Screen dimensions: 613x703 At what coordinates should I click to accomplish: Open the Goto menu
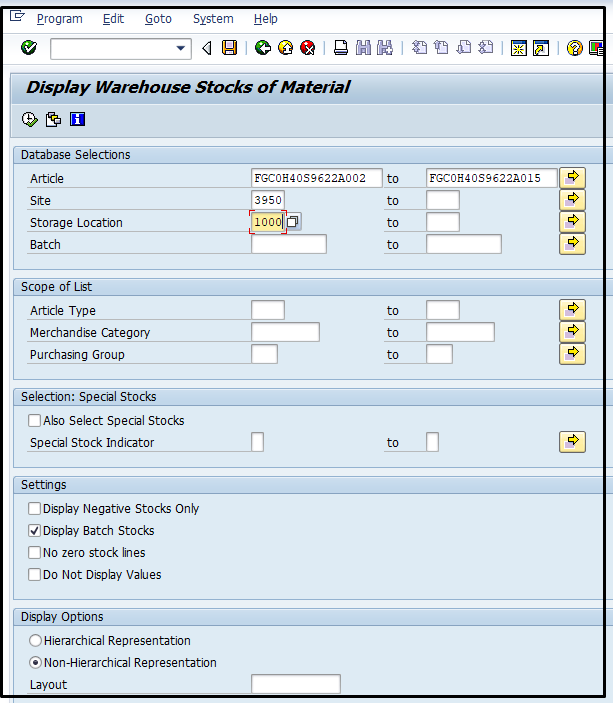(x=158, y=19)
